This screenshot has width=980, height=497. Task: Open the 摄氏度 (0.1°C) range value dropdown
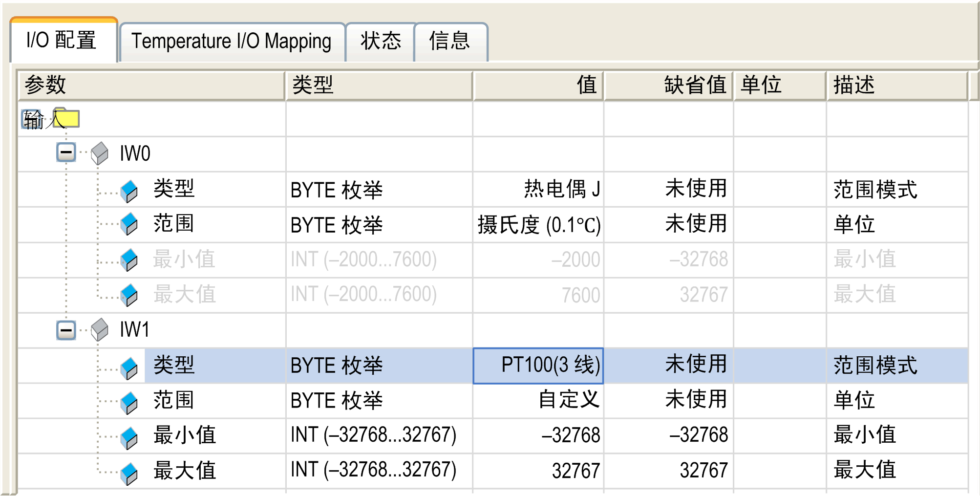(x=538, y=225)
